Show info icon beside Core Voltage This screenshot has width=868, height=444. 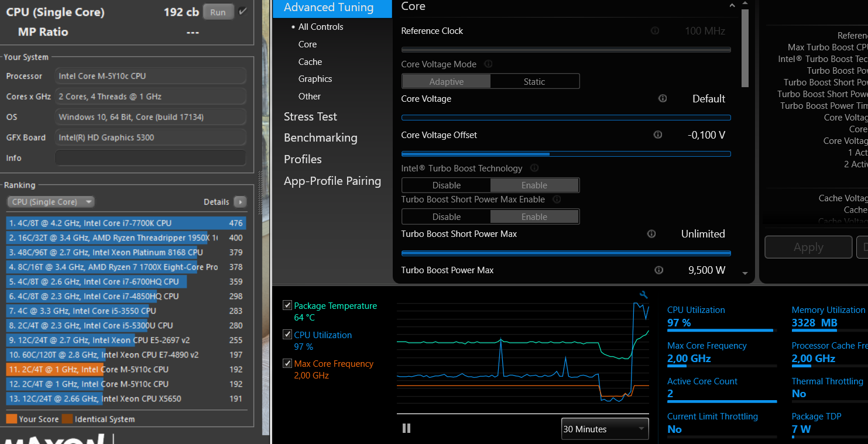pos(663,99)
